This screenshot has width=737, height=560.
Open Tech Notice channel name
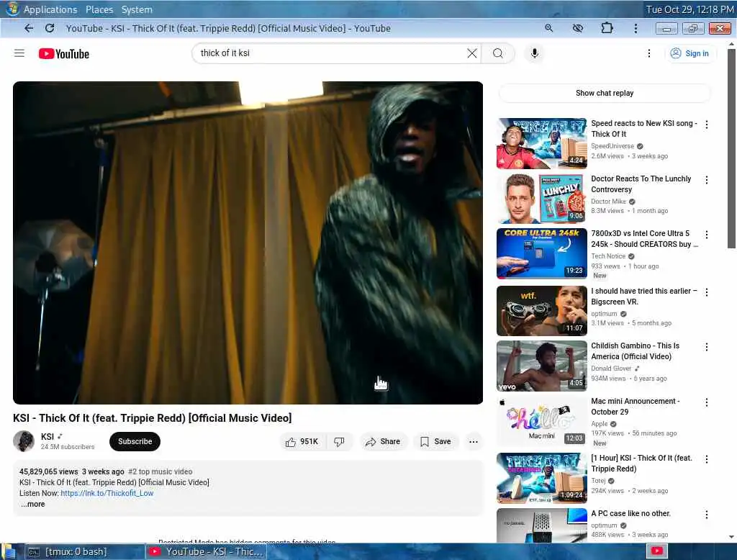point(608,256)
